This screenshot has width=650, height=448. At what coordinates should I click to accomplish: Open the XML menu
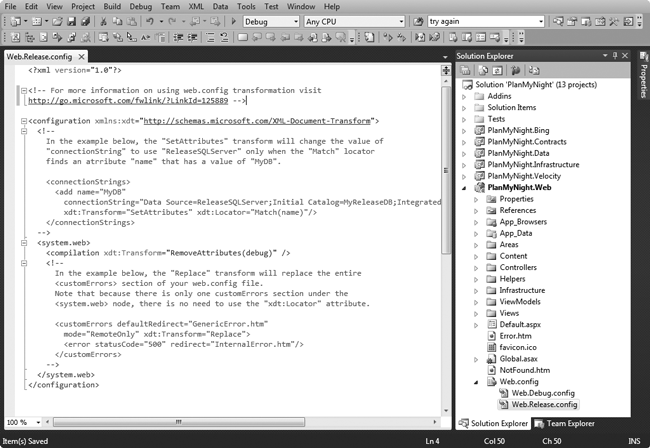[x=196, y=6]
